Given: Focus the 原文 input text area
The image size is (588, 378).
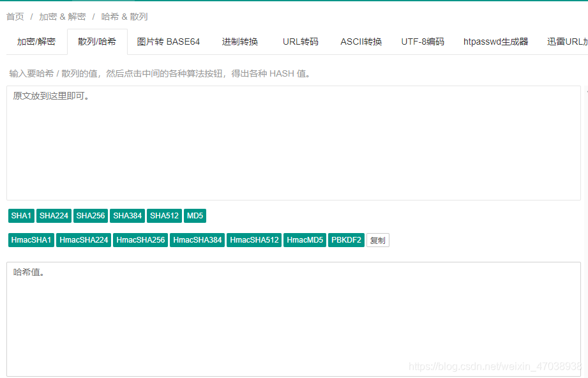Looking at the screenshot, I should pos(294,143).
